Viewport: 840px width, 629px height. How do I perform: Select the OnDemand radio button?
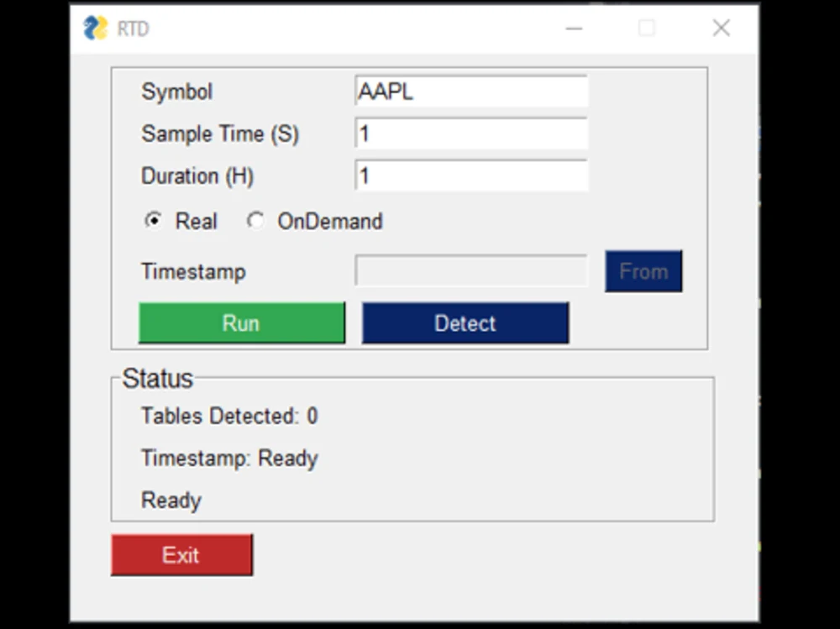click(255, 221)
